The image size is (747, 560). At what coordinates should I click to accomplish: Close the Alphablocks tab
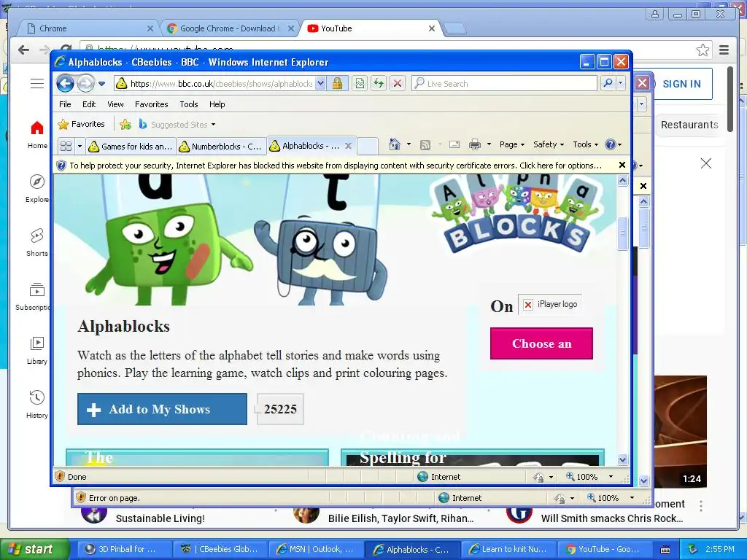(x=348, y=146)
